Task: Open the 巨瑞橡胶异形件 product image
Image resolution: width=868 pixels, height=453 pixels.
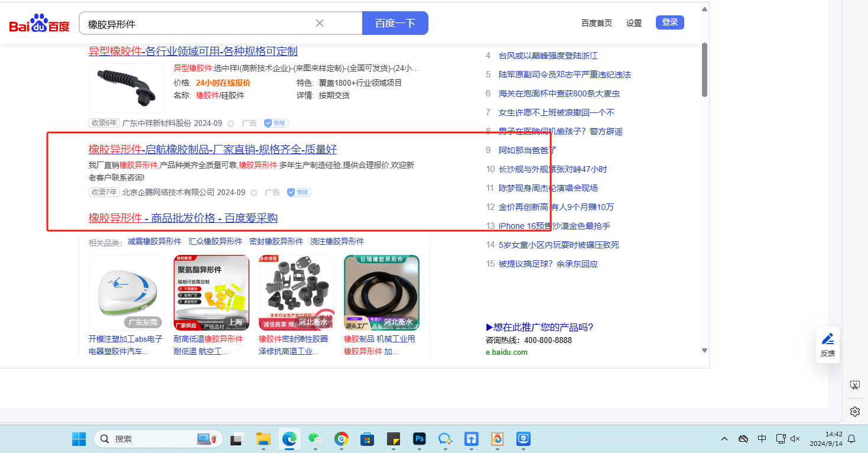Action: click(x=382, y=292)
